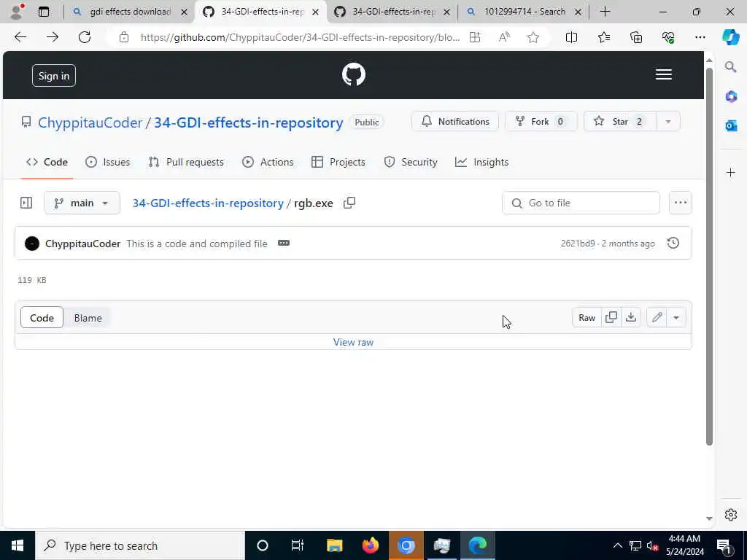Click the Sign in button
This screenshot has width=747, height=560.
[x=54, y=76]
